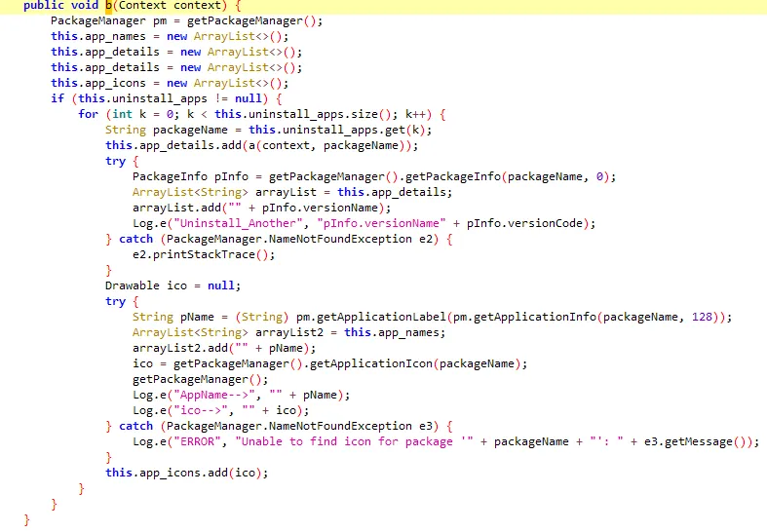This screenshot has width=767, height=532.
Task: Click 'arrayList' in the 'this.app_details' assignment line
Action: pyautogui.click(x=286, y=193)
